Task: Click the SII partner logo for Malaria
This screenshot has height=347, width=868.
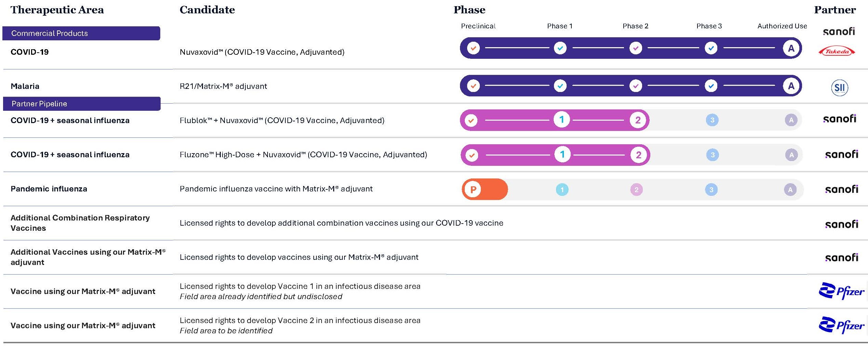Action: [x=839, y=88]
